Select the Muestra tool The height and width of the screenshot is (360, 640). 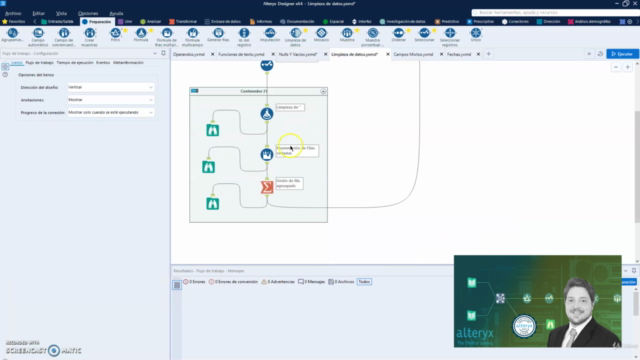[347, 35]
